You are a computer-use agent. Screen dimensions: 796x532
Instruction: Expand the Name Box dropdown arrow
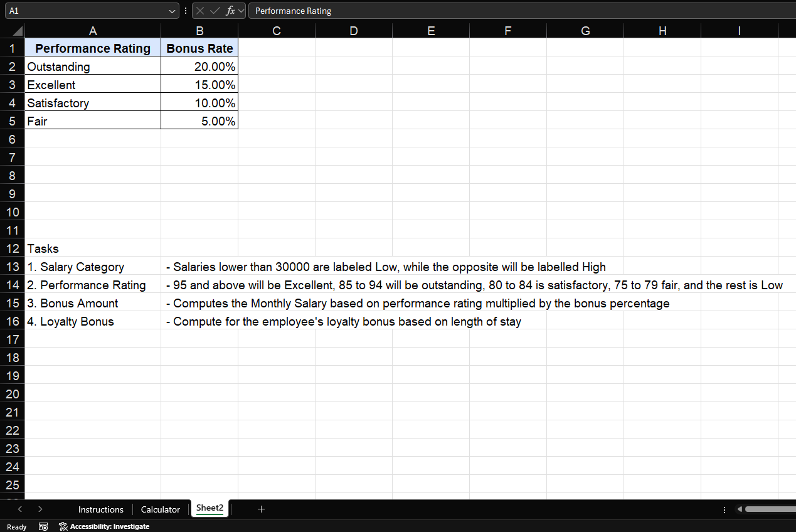click(173, 11)
